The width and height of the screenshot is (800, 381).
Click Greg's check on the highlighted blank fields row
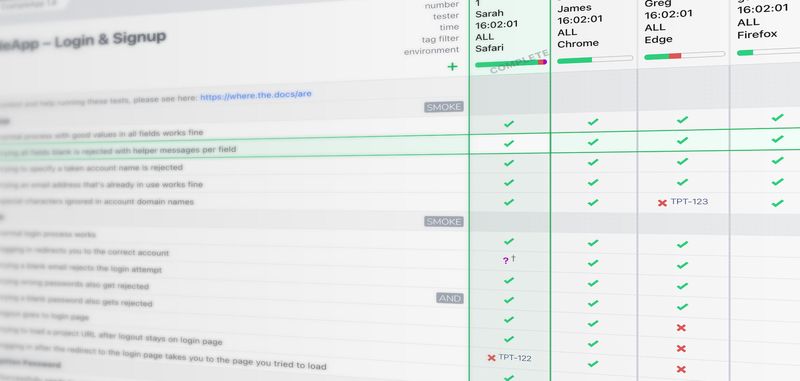pyautogui.click(x=683, y=140)
